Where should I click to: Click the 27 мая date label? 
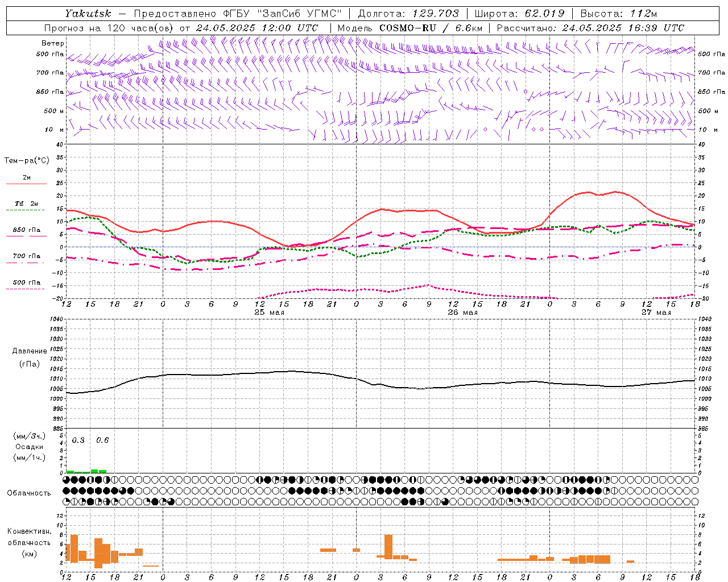pyautogui.click(x=656, y=312)
